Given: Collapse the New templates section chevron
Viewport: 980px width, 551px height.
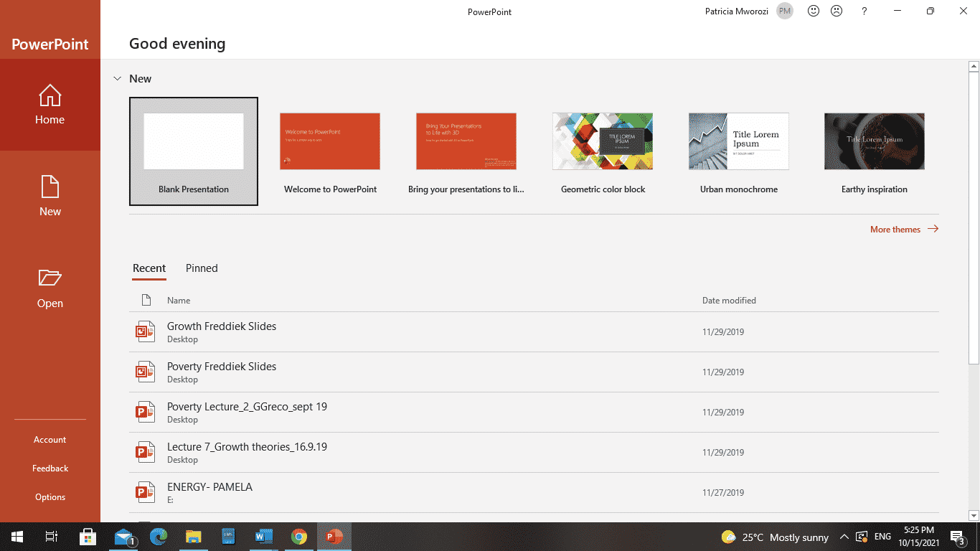Looking at the screenshot, I should tap(118, 78).
